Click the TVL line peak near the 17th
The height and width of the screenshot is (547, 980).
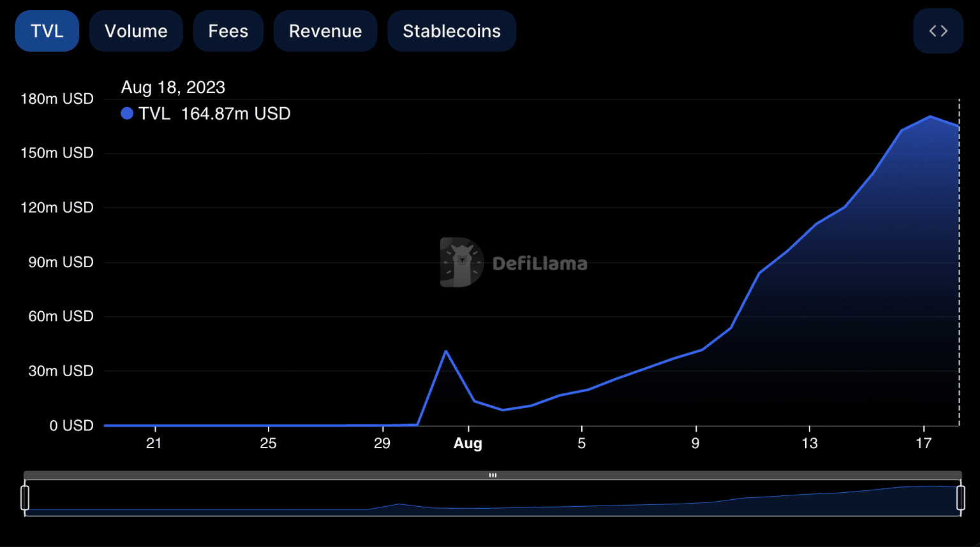[x=930, y=117]
